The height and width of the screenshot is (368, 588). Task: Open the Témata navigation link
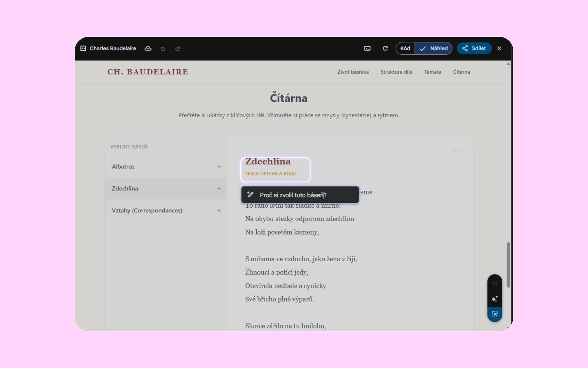pyautogui.click(x=432, y=72)
